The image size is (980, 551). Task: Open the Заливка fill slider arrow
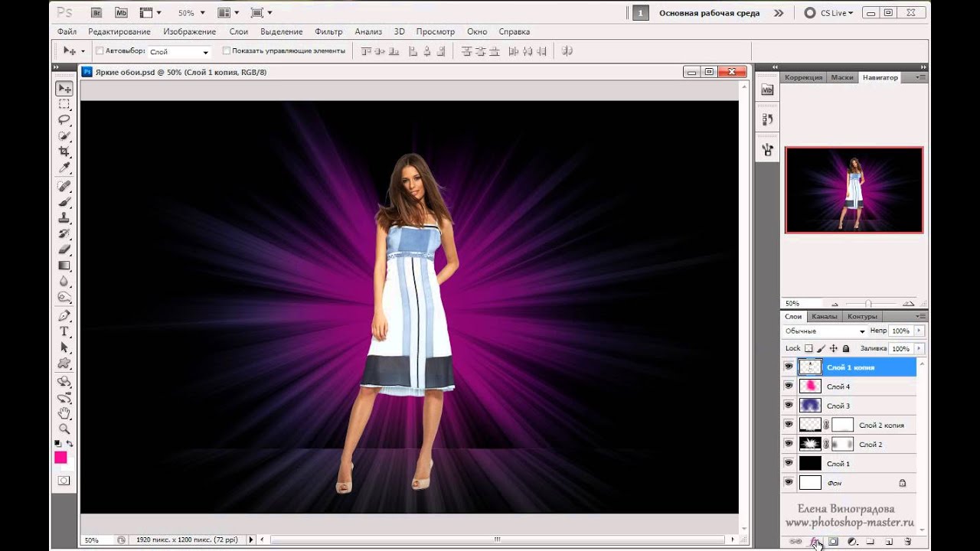tap(920, 349)
